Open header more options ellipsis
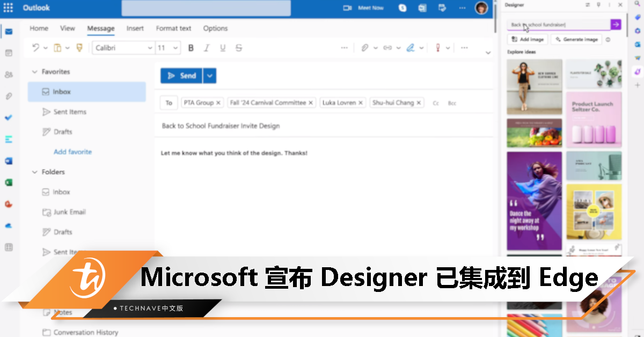This screenshot has height=337, width=644. pos(462,8)
